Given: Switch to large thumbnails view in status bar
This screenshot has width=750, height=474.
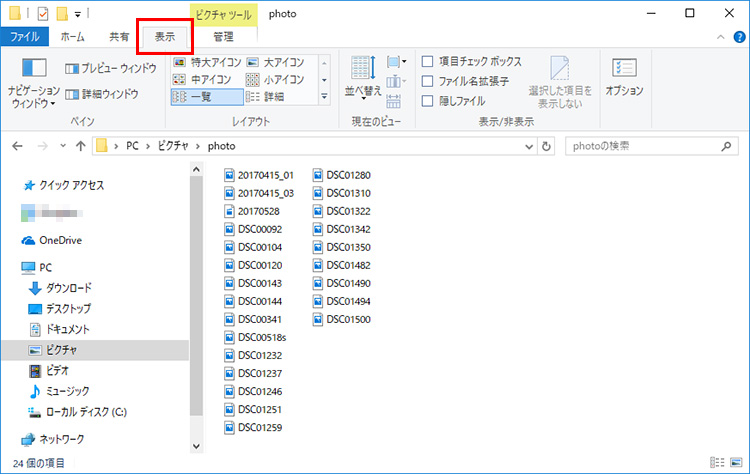Looking at the screenshot, I should 734,464.
